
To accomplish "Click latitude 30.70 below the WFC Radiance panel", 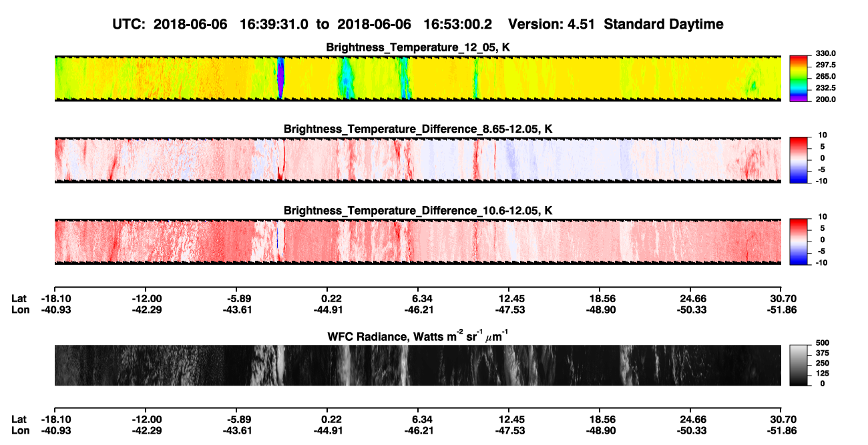I will click(x=784, y=419).
